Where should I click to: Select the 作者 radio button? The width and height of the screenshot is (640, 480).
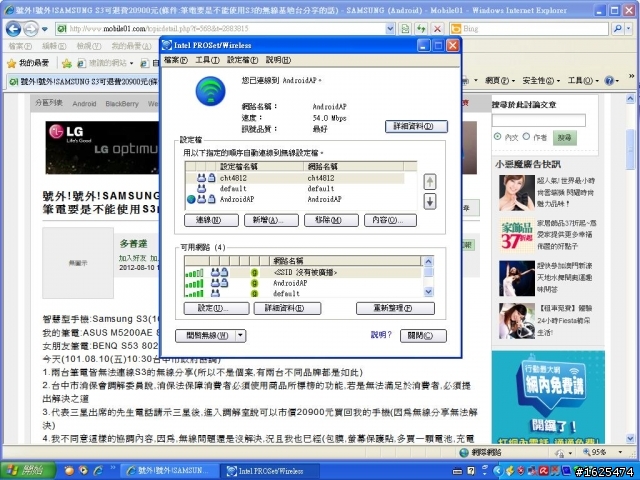point(526,136)
